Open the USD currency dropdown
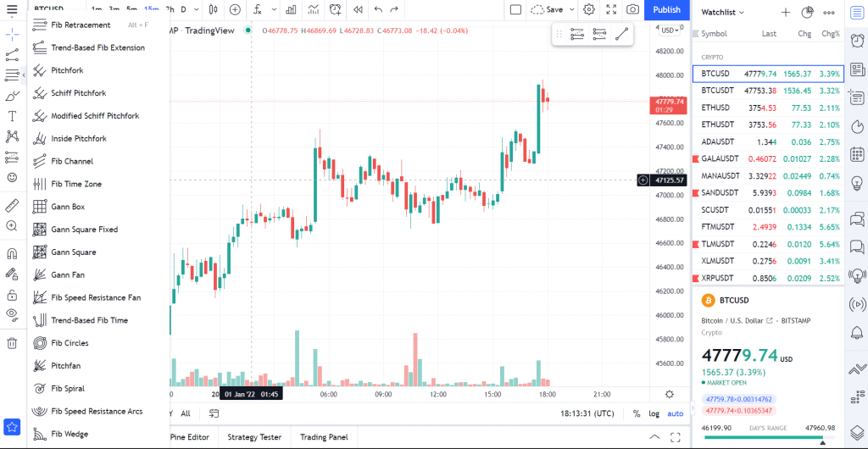868x449 pixels. coord(670,30)
